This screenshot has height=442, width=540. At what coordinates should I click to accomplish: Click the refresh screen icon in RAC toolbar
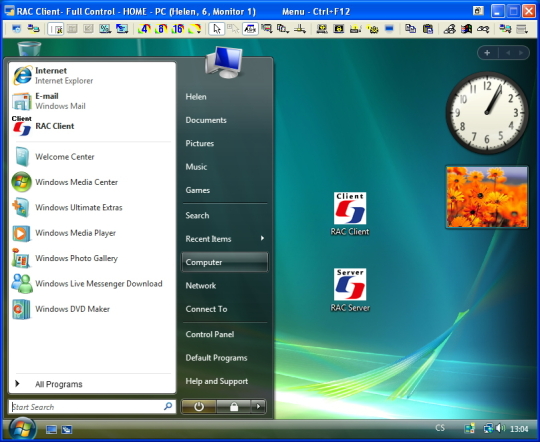16,29
